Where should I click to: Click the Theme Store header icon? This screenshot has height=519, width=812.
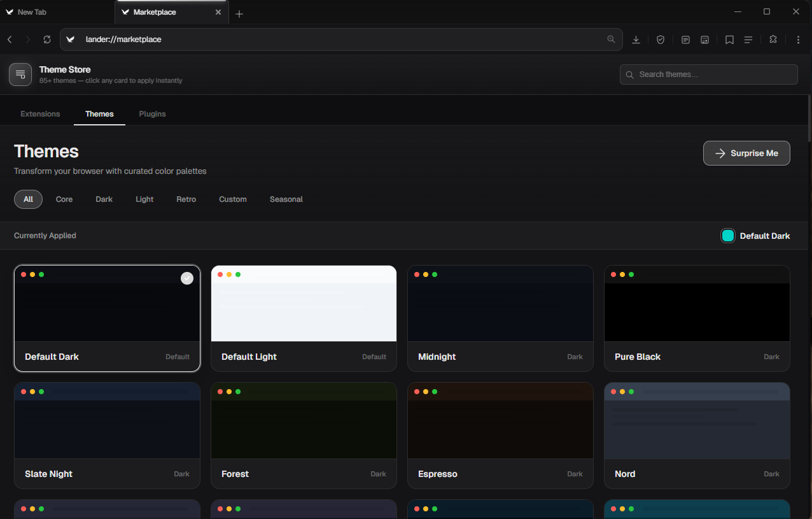tap(20, 75)
